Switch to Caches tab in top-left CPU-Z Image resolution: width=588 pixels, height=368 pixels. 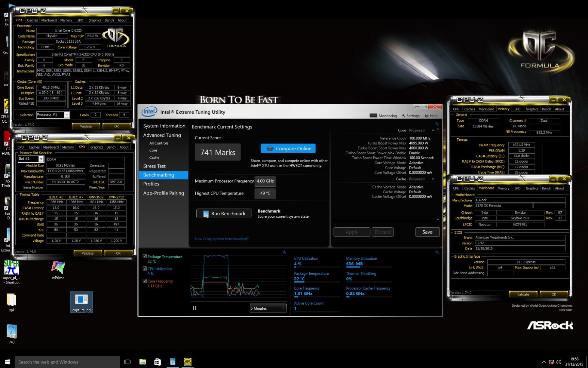[x=32, y=20]
